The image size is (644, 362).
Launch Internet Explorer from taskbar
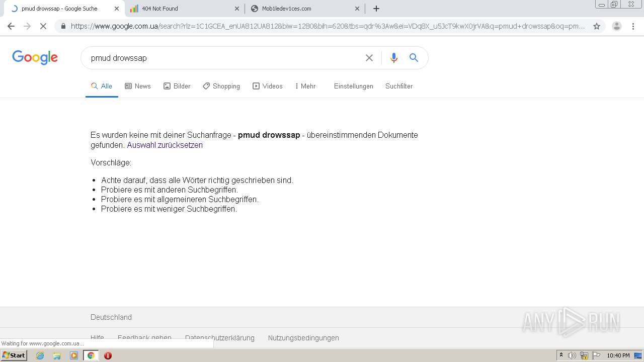coord(40,355)
